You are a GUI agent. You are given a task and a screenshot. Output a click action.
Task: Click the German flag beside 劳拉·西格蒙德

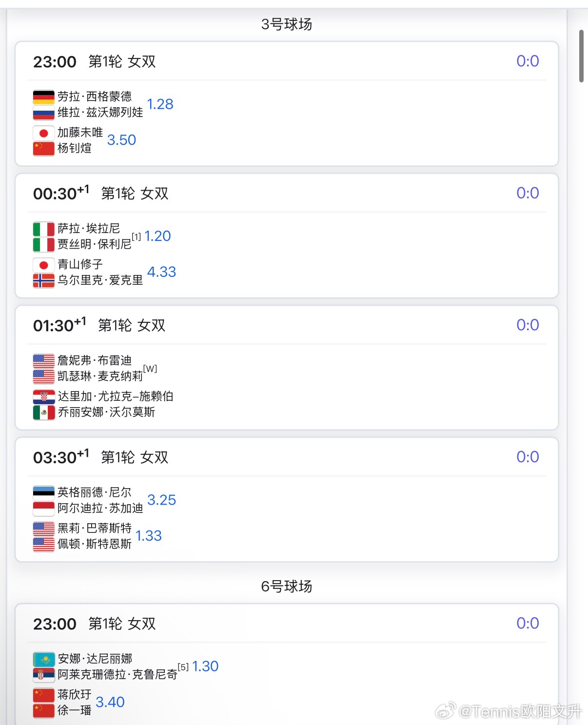(43, 97)
